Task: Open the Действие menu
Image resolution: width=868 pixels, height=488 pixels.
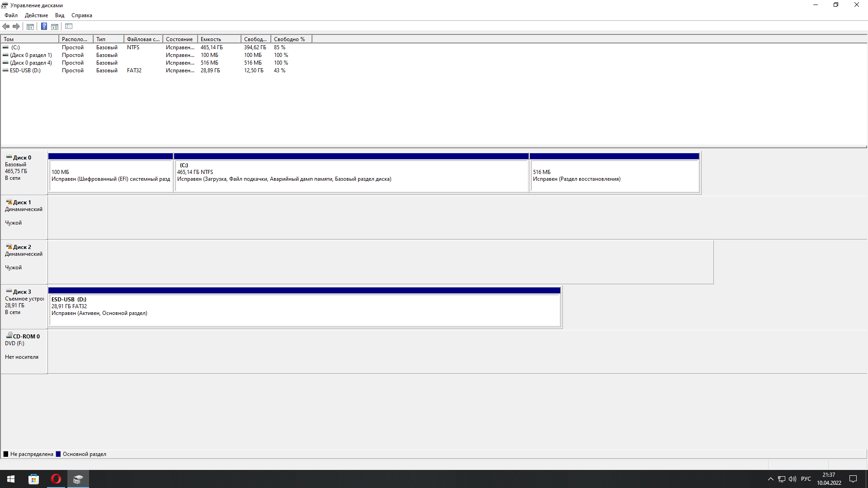Action: click(36, 15)
